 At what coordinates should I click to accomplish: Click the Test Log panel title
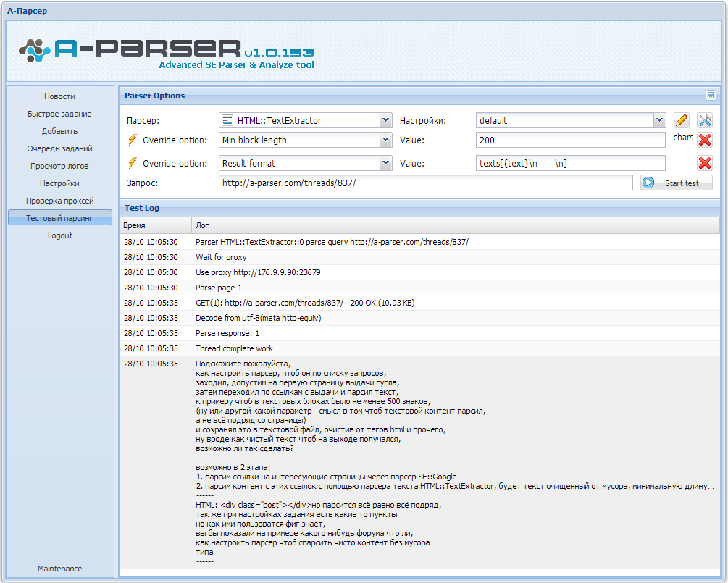point(141,208)
